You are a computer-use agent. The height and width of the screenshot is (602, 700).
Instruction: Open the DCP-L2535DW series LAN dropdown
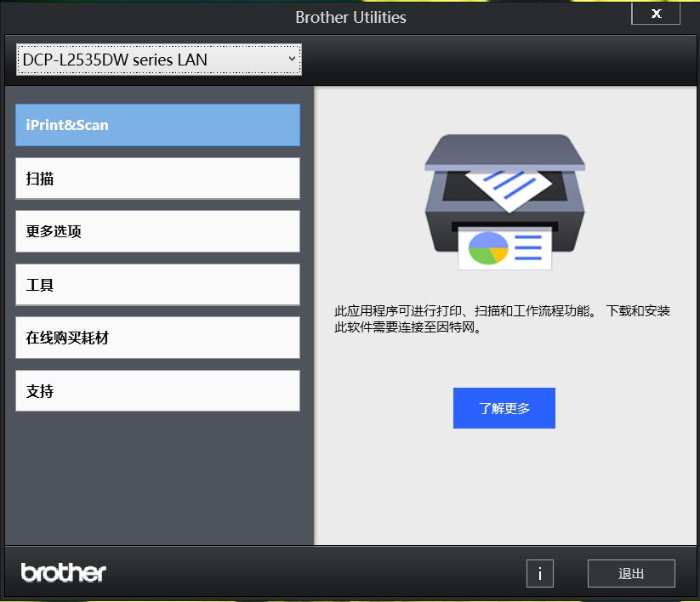click(158, 60)
